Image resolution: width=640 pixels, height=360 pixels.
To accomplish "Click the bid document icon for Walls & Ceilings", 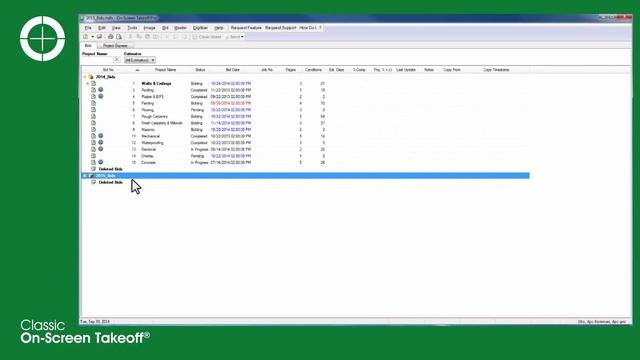I will point(93,83).
